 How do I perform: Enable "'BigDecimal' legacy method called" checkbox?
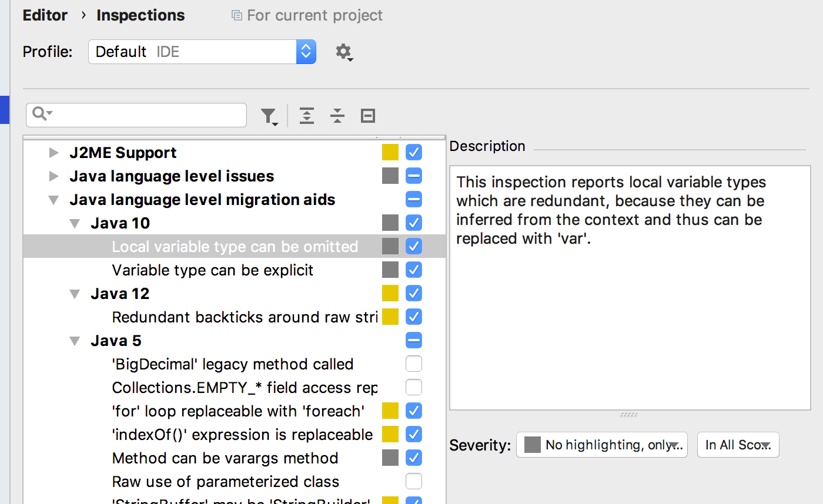point(414,364)
